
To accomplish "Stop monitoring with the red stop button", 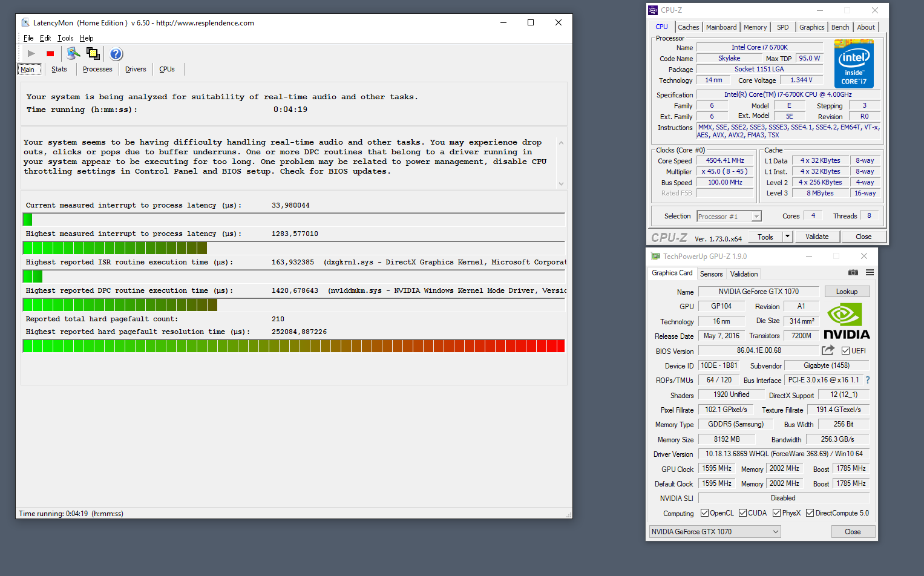I will tap(50, 54).
